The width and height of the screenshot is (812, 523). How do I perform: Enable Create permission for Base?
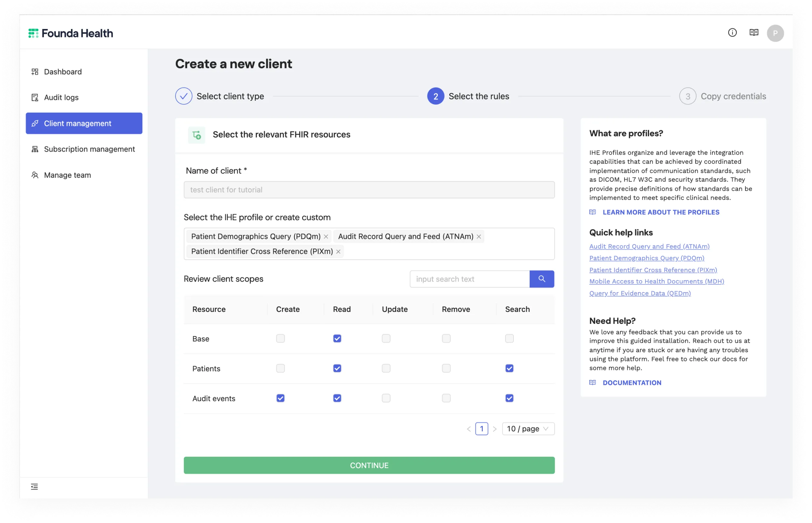click(x=280, y=339)
